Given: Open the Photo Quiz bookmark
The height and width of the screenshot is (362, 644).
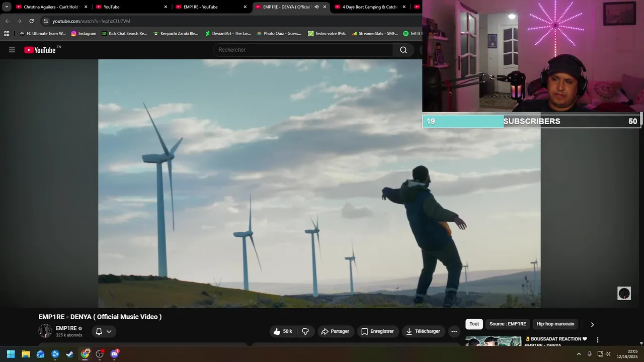Looking at the screenshot, I should (279, 34).
